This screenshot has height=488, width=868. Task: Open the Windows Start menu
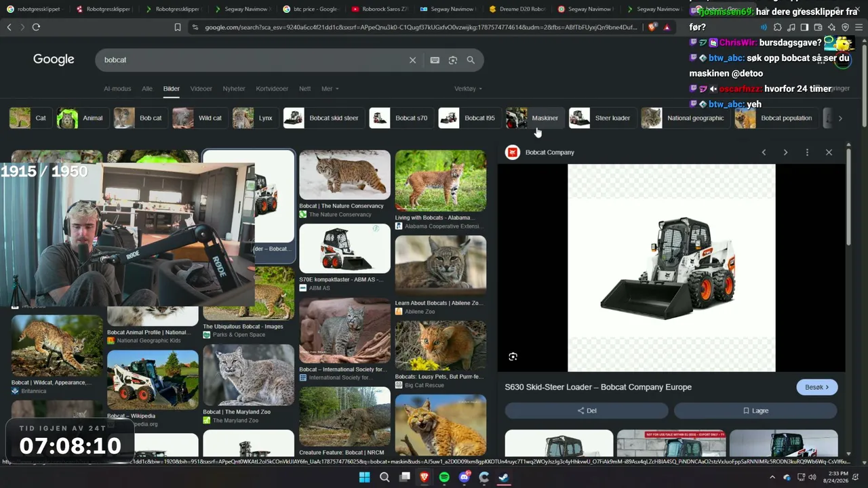[x=364, y=477]
